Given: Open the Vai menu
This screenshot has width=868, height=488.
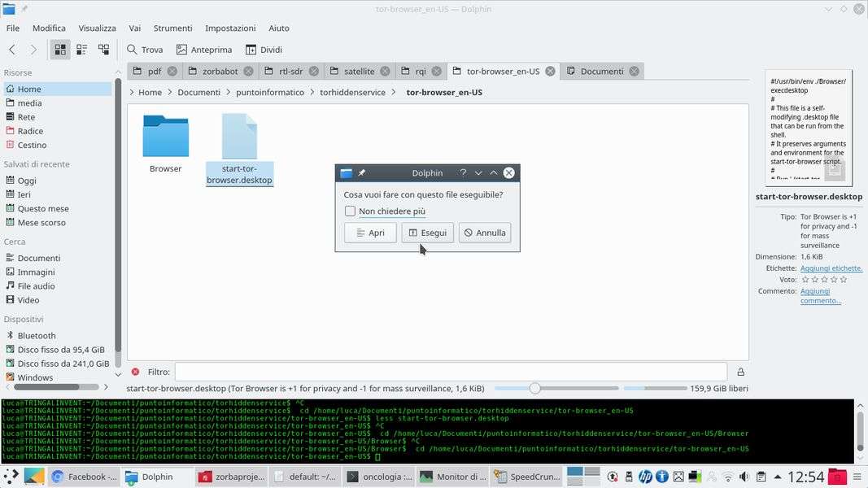Looking at the screenshot, I should tap(134, 28).
